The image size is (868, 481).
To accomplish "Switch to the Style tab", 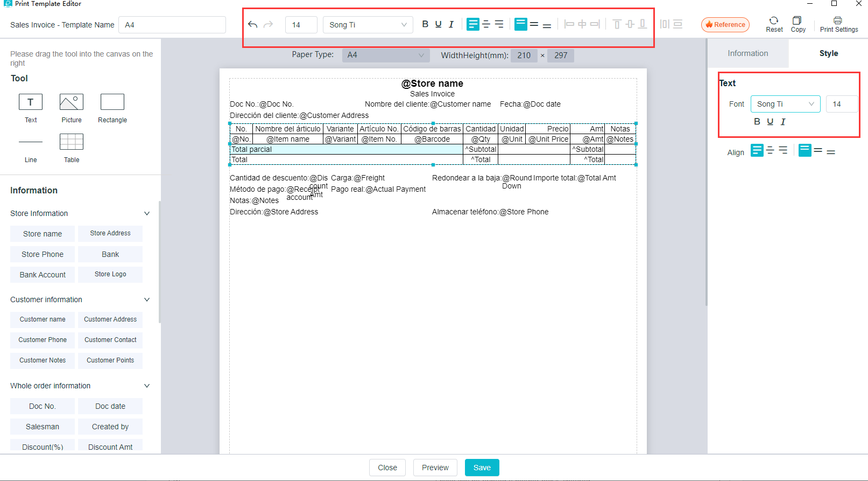I will [828, 53].
